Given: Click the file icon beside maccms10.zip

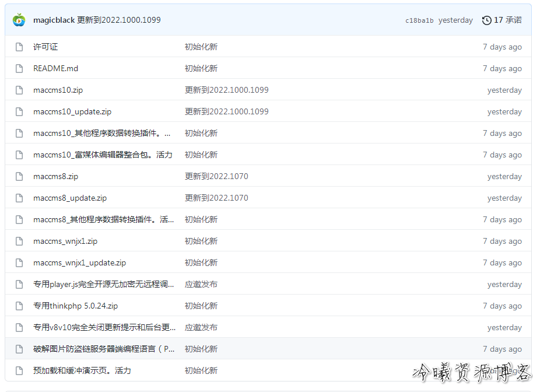Looking at the screenshot, I should point(19,90).
